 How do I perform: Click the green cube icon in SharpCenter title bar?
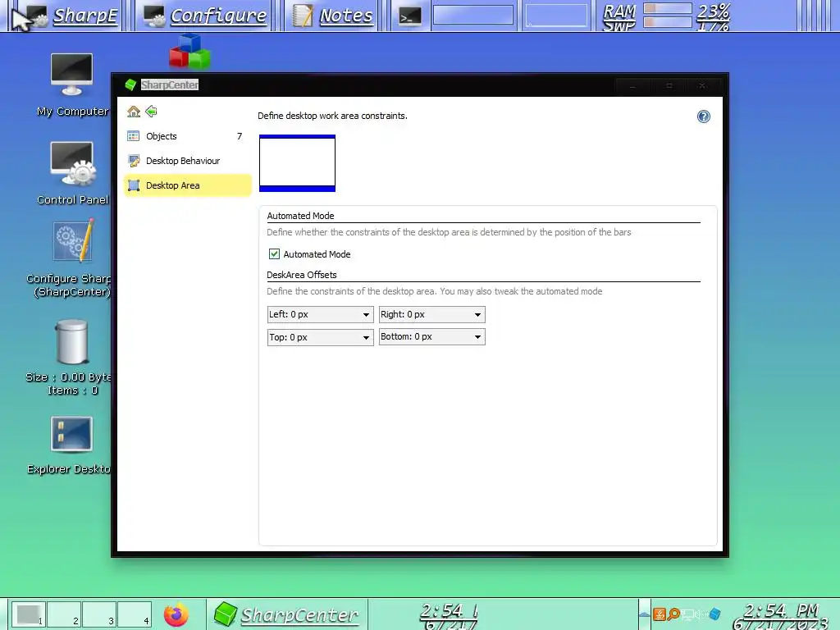pyautogui.click(x=130, y=84)
